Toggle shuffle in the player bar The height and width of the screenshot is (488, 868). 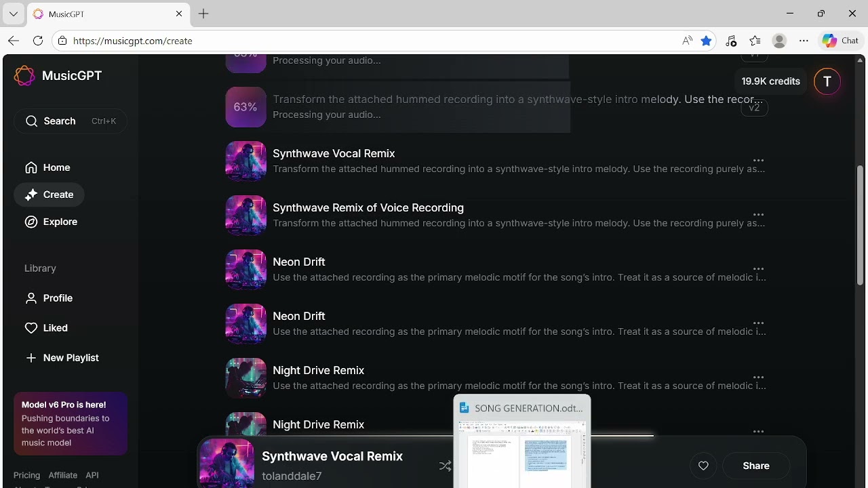click(445, 466)
